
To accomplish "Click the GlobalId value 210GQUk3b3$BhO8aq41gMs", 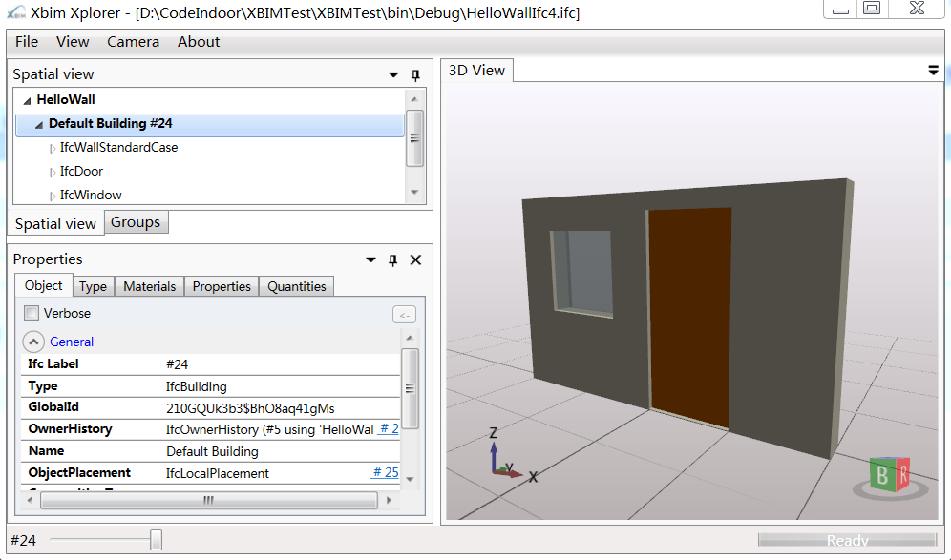I will 250,408.
